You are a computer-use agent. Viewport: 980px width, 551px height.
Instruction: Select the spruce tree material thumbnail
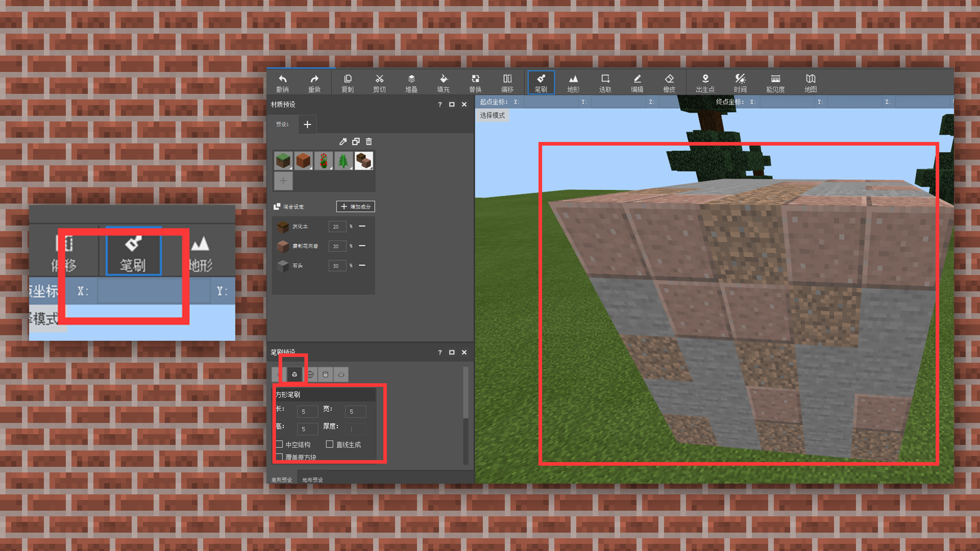click(344, 161)
